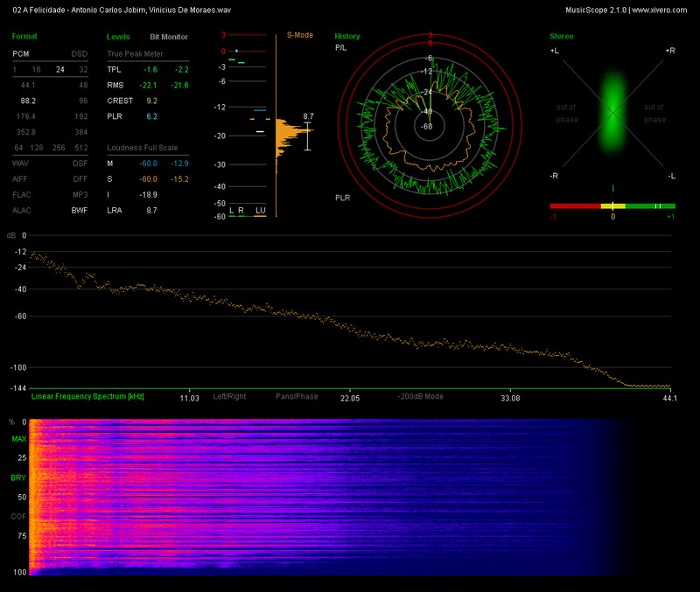Click the 96 sample rate value
Image resolution: width=700 pixels, height=592 pixels.
tap(83, 101)
